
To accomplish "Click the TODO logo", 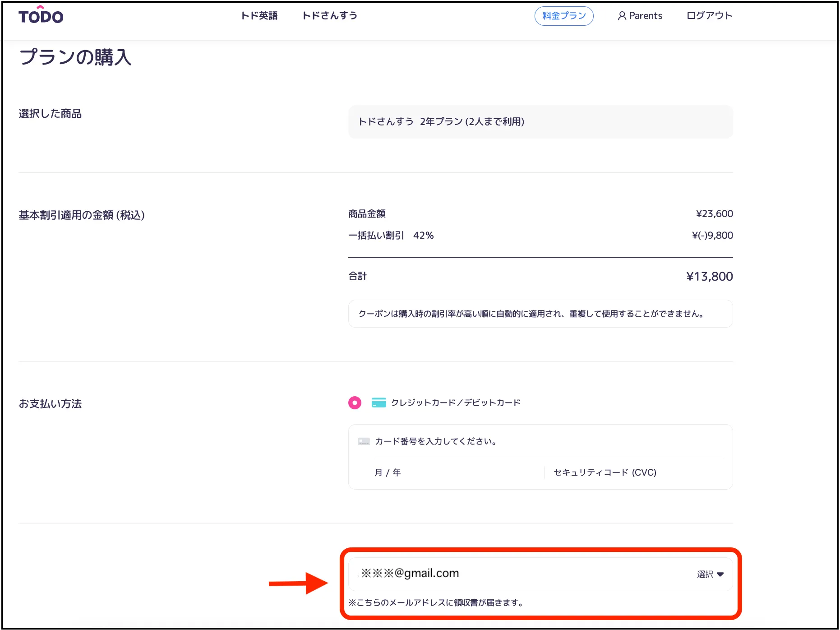I will tap(41, 15).
